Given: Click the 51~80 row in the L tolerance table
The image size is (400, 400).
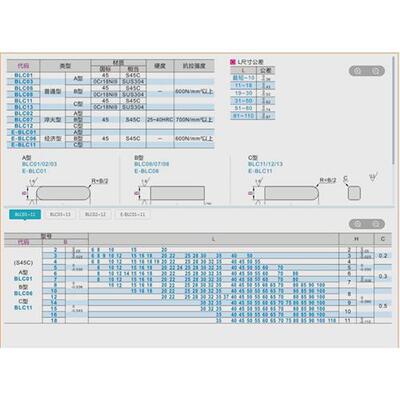Looking at the screenshot, I should (x=253, y=108).
